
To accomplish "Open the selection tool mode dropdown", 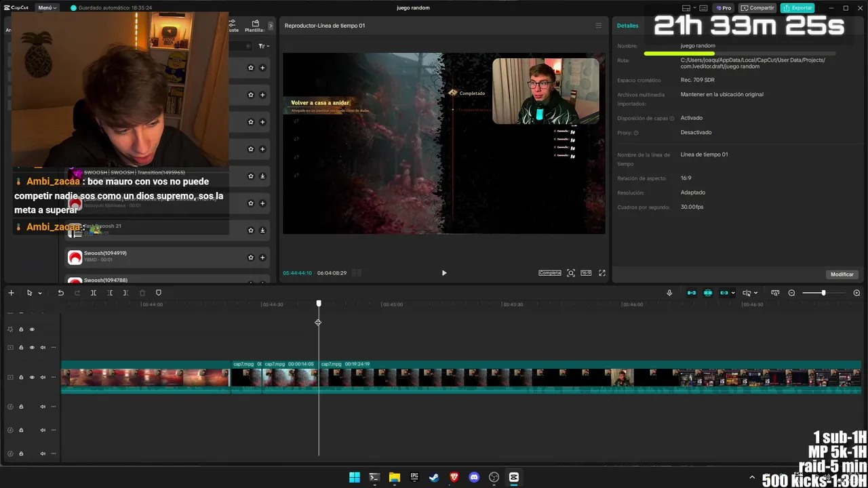I will 40,293.
